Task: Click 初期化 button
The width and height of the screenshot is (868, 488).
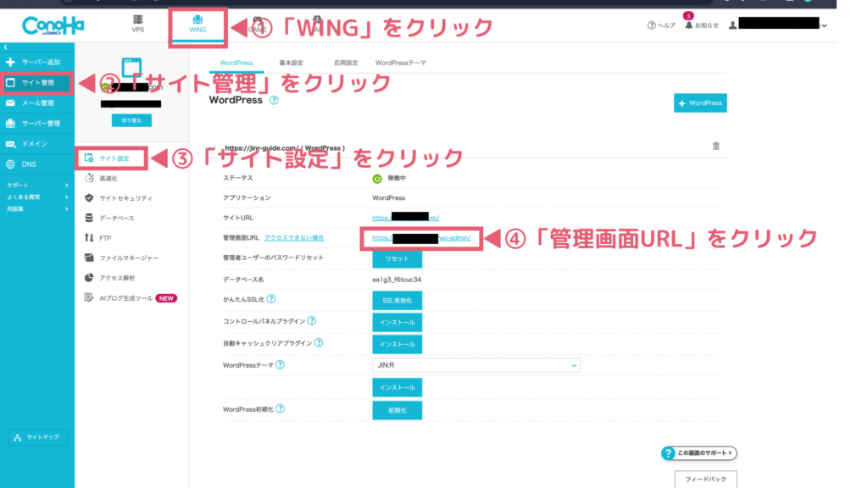Action: tap(397, 411)
